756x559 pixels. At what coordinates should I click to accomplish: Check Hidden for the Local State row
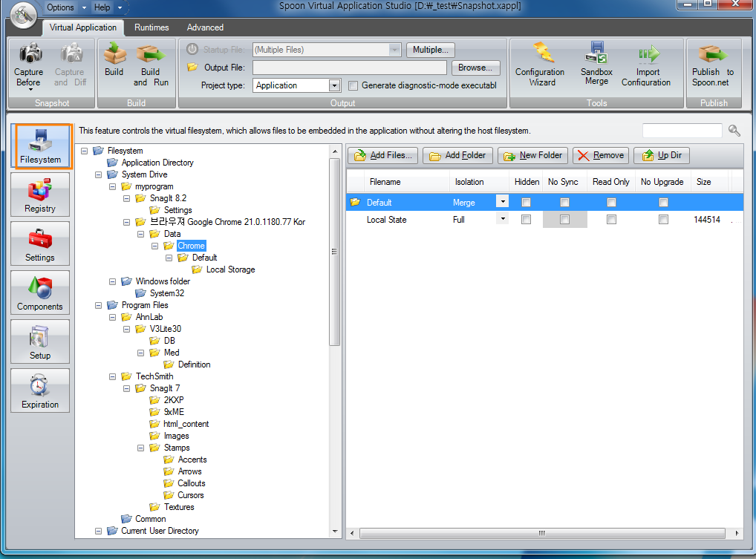[x=526, y=219]
